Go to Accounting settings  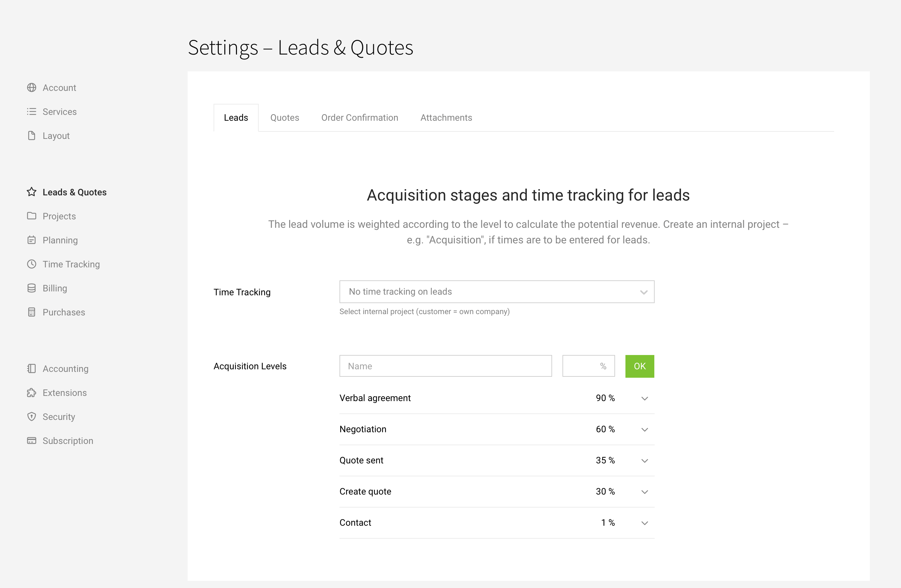66,369
